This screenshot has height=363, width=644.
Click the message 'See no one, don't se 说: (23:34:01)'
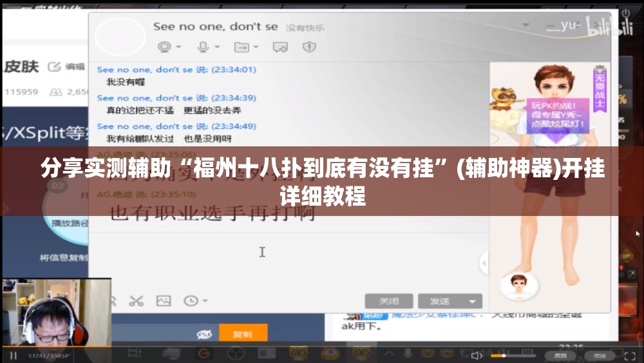click(x=176, y=70)
